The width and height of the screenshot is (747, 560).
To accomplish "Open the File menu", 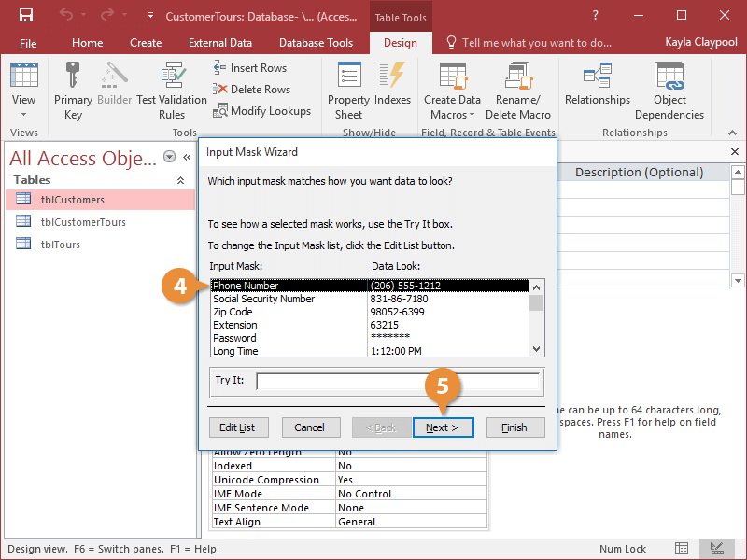I will pos(28,43).
